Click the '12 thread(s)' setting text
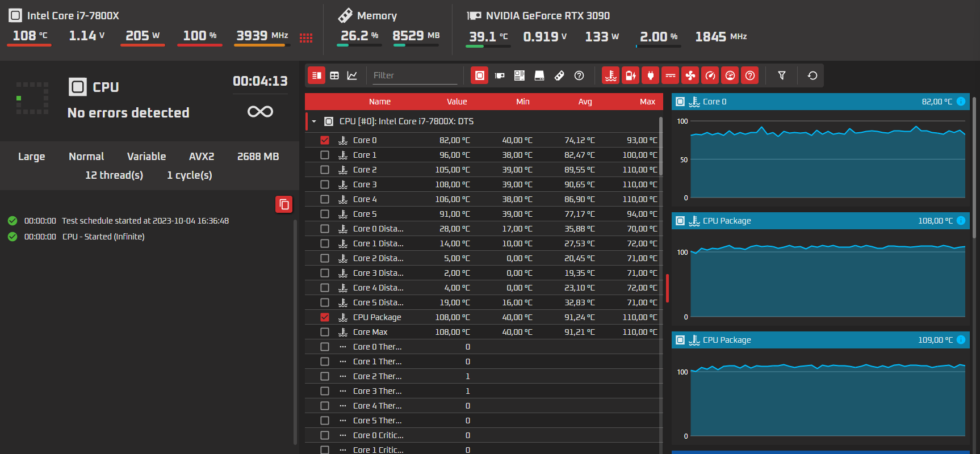Image resolution: width=980 pixels, height=454 pixels. (x=114, y=175)
